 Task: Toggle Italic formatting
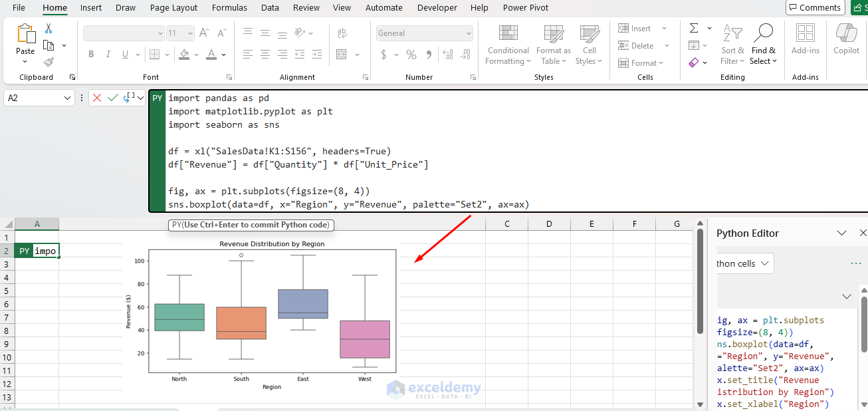click(x=109, y=55)
